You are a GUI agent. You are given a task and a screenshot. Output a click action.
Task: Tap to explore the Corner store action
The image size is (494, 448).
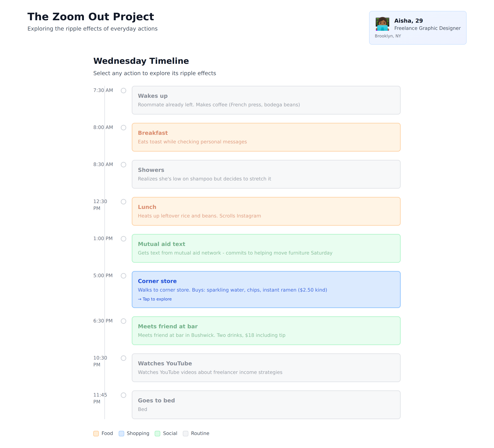click(155, 299)
